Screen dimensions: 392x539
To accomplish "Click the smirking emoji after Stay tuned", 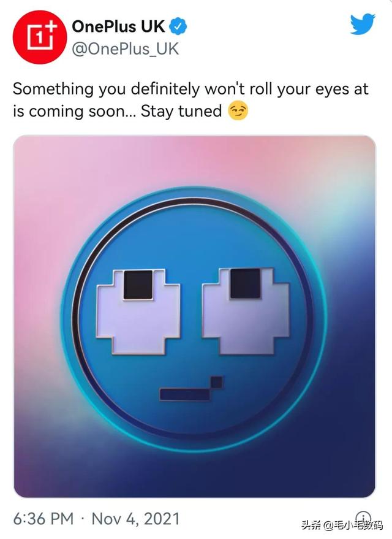I will (238, 111).
